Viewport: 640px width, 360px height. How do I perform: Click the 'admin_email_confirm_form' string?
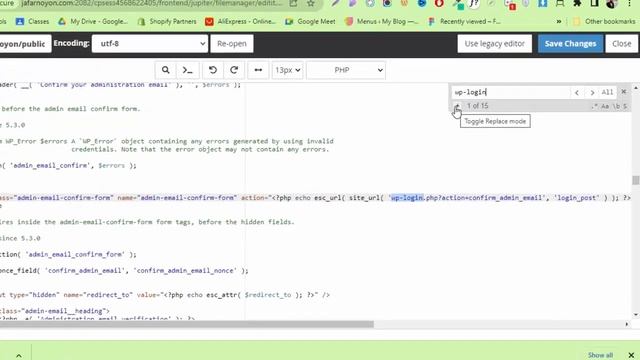75,254
